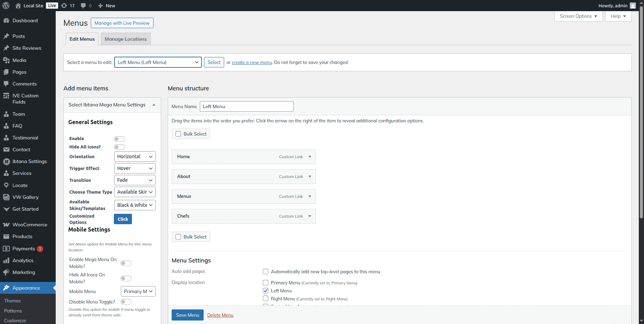Click the comments bubble icon in admin bar
Image resolution: width=644 pixels, height=324 pixels.
coord(84,6)
